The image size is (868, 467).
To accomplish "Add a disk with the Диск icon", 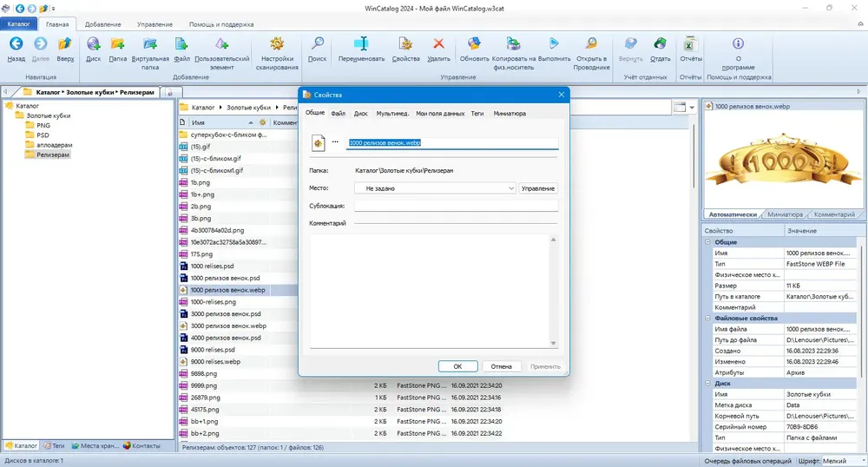I will click(x=93, y=43).
